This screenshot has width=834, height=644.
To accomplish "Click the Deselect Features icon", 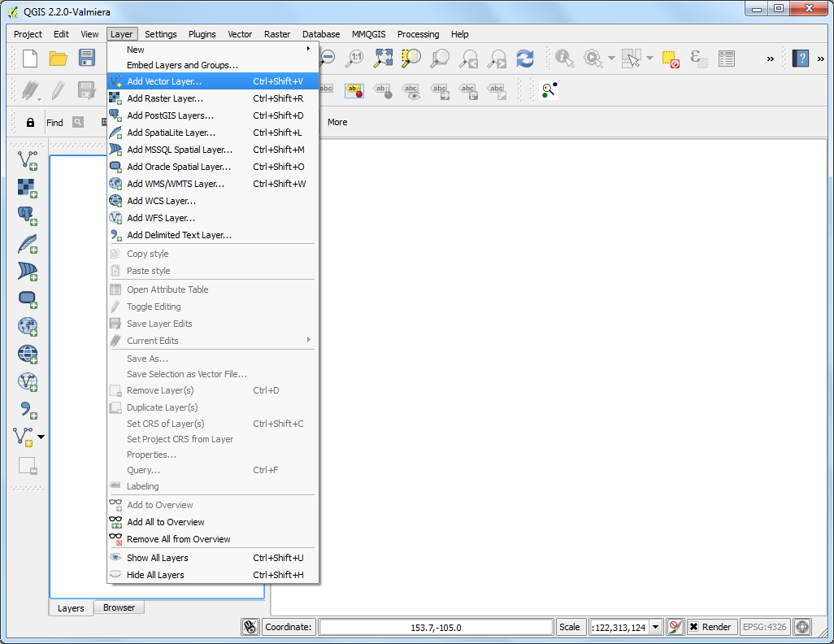I will [671, 59].
